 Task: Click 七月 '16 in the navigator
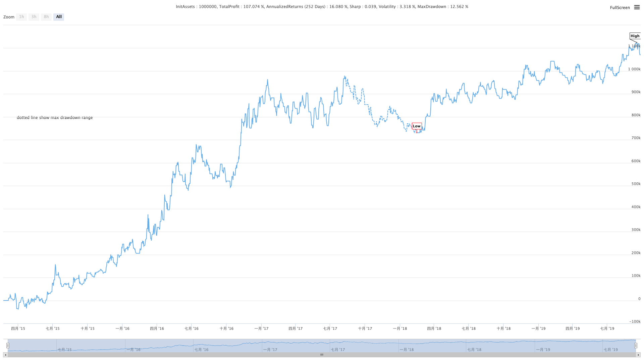click(201, 350)
